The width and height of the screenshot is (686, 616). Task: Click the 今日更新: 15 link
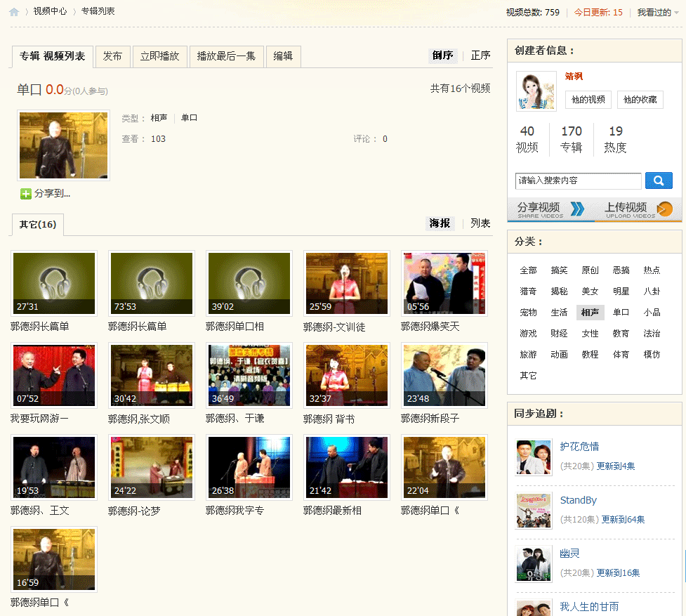coord(598,12)
